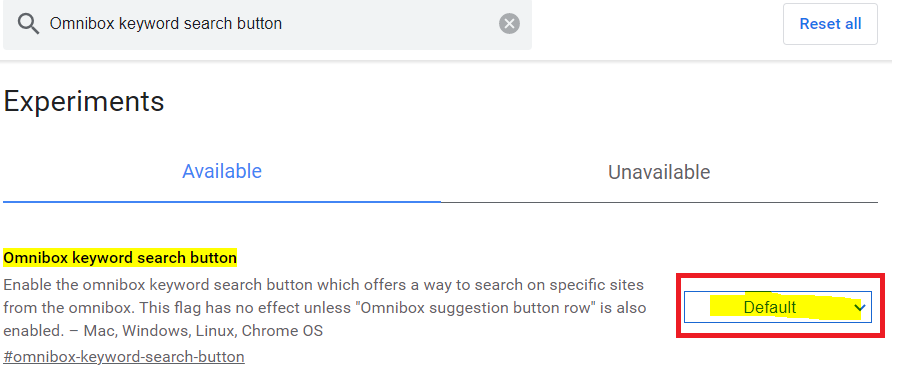Select the yellow highlighted Default text
898x388 pixels.
pyautogui.click(x=769, y=308)
